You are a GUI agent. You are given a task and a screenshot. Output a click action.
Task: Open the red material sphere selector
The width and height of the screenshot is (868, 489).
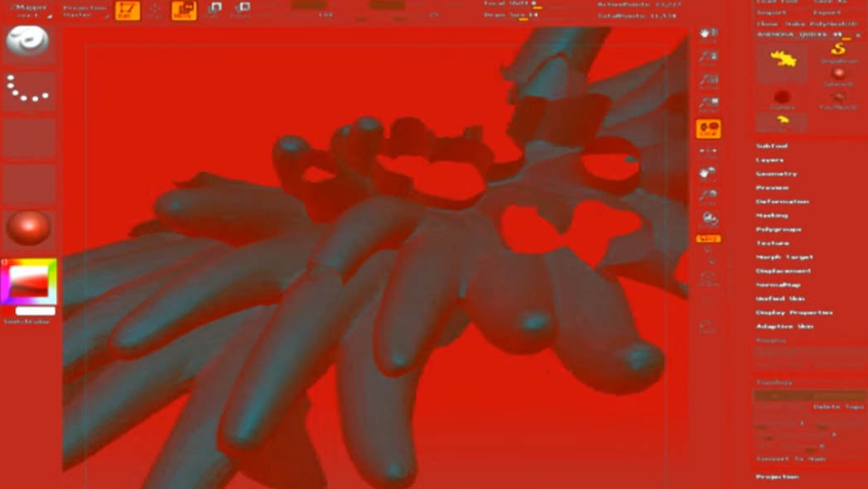coord(28,228)
